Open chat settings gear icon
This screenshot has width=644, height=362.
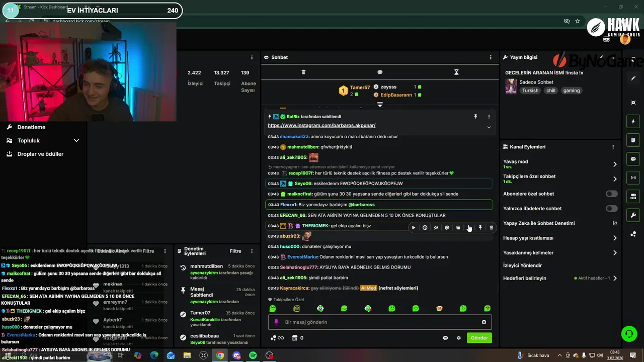tap(459, 338)
